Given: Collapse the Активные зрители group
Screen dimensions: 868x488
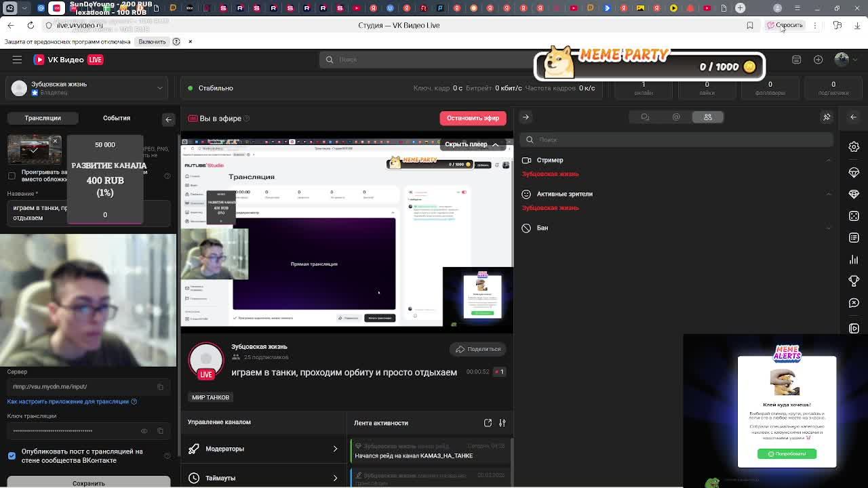Looking at the screenshot, I should pos(829,195).
